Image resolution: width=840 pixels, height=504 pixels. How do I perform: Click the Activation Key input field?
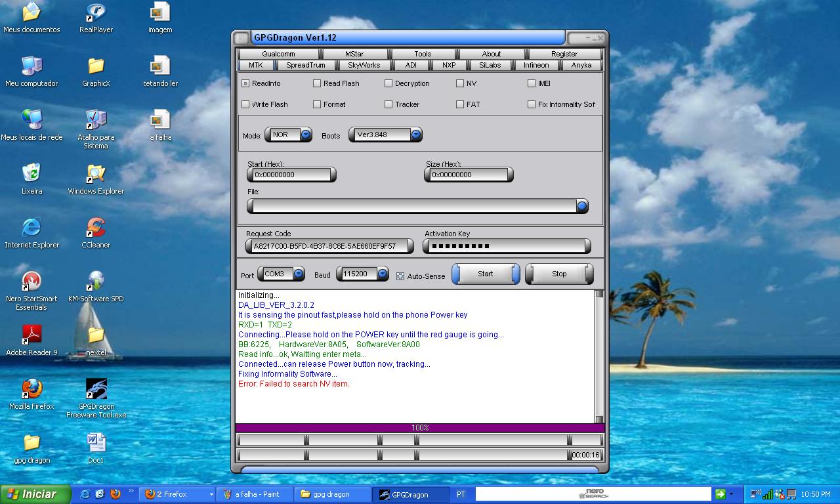click(505, 246)
